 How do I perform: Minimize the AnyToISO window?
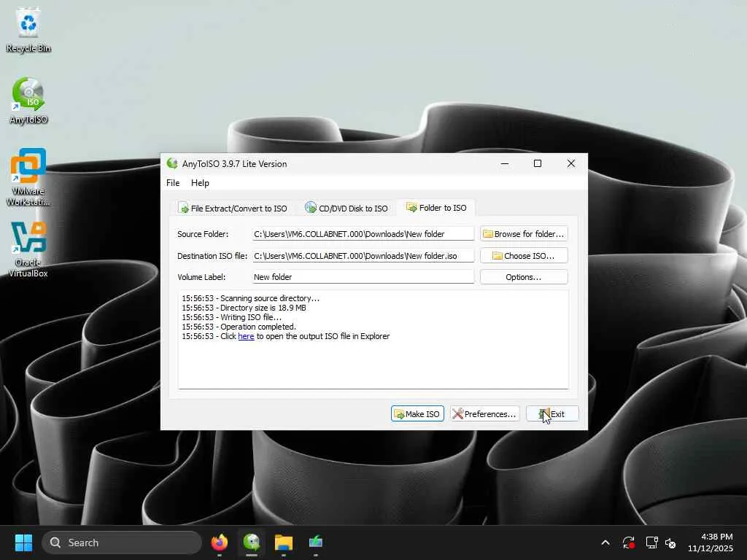pos(505,164)
